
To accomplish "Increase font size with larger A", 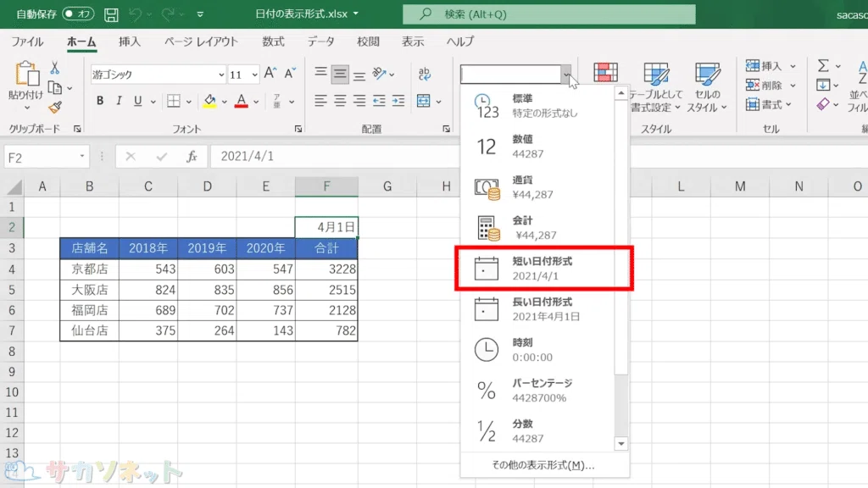I will (x=270, y=73).
